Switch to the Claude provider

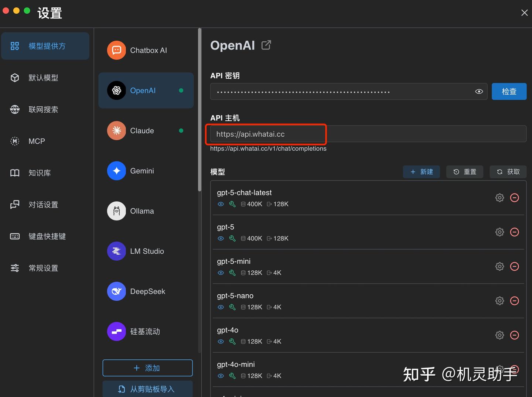click(x=141, y=130)
